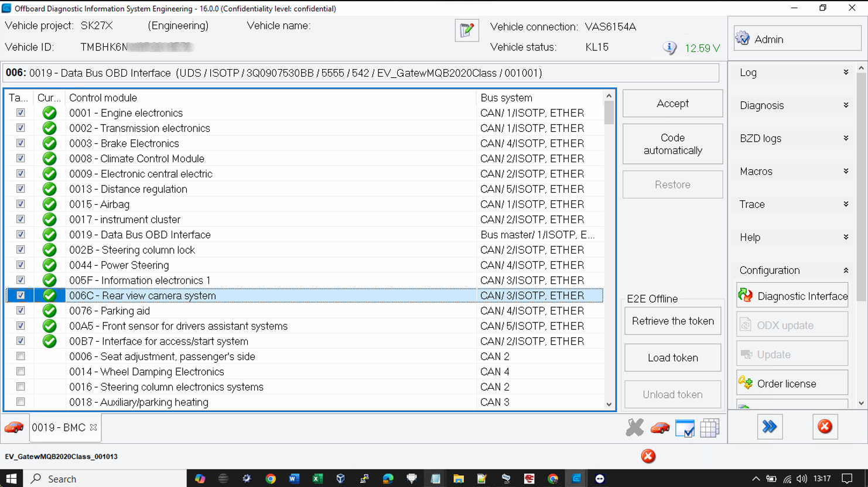Click the grey X tools icon
This screenshot has width=868, height=487.
(634, 428)
